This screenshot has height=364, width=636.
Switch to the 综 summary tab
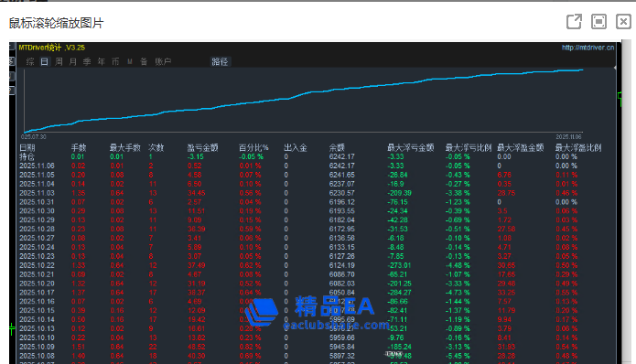30,61
